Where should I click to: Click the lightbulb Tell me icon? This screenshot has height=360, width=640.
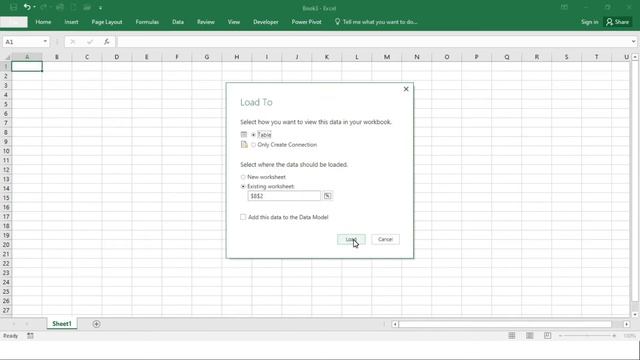337,22
